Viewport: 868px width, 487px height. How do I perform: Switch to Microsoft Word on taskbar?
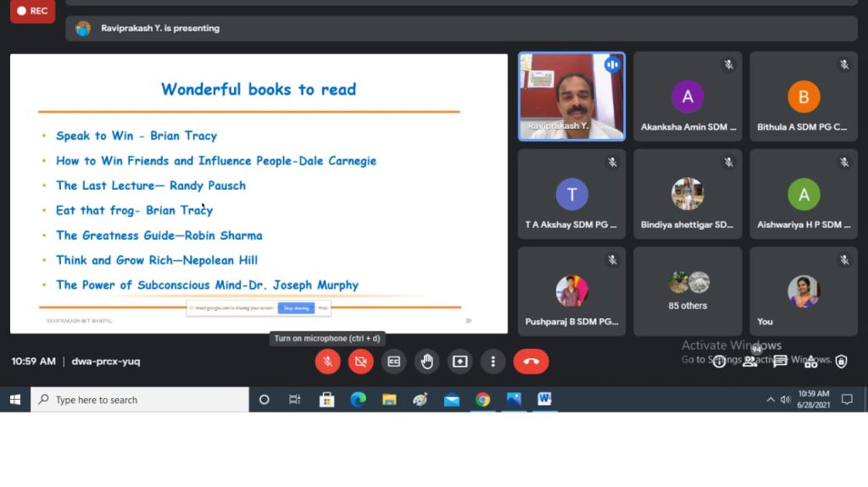tap(545, 400)
